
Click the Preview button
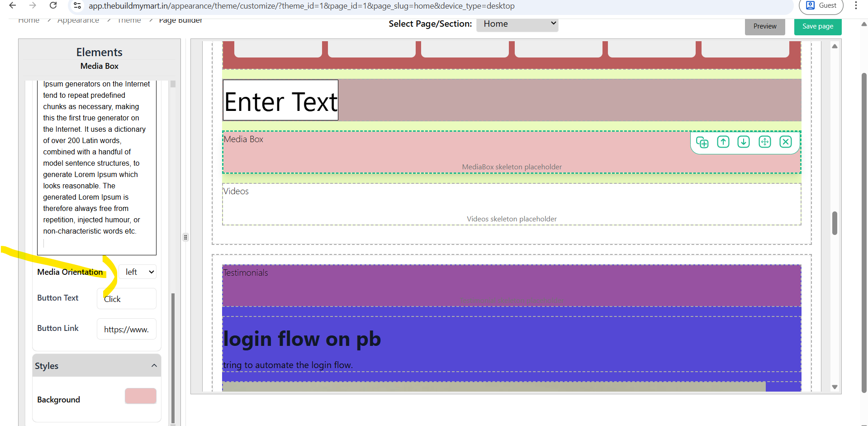click(765, 26)
